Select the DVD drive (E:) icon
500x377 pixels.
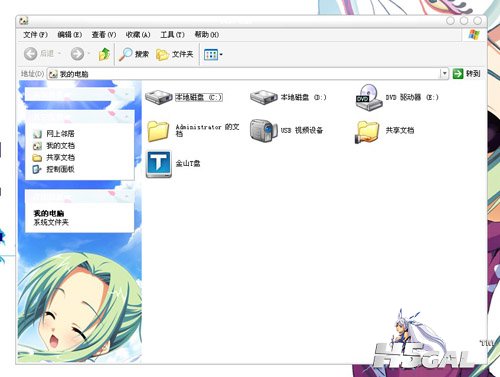point(368,97)
